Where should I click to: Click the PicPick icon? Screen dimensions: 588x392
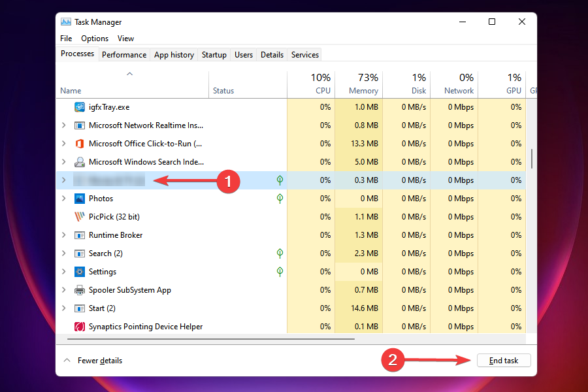(80, 216)
